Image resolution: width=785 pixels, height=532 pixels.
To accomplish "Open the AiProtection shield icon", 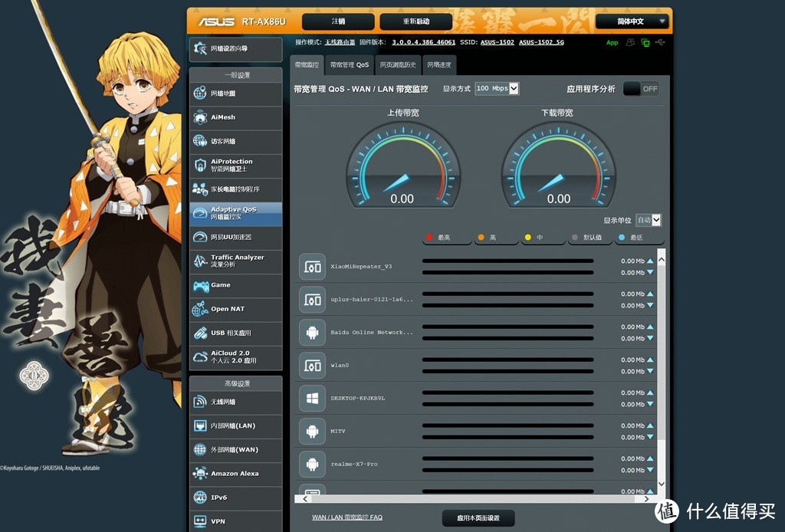I will click(200, 165).
